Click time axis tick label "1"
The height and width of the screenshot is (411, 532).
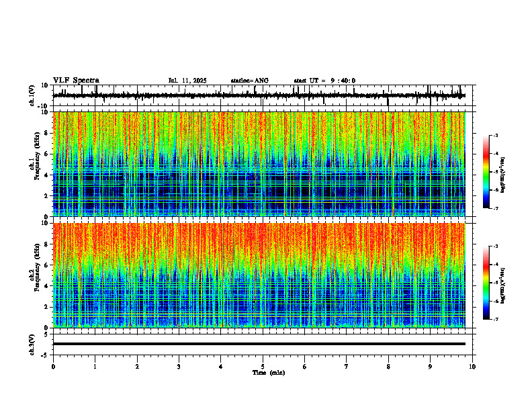coord(95,367)
